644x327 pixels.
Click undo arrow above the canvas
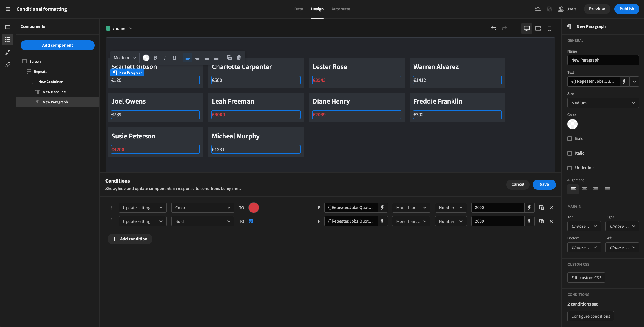pyautogui.click(x=494, y=28)
